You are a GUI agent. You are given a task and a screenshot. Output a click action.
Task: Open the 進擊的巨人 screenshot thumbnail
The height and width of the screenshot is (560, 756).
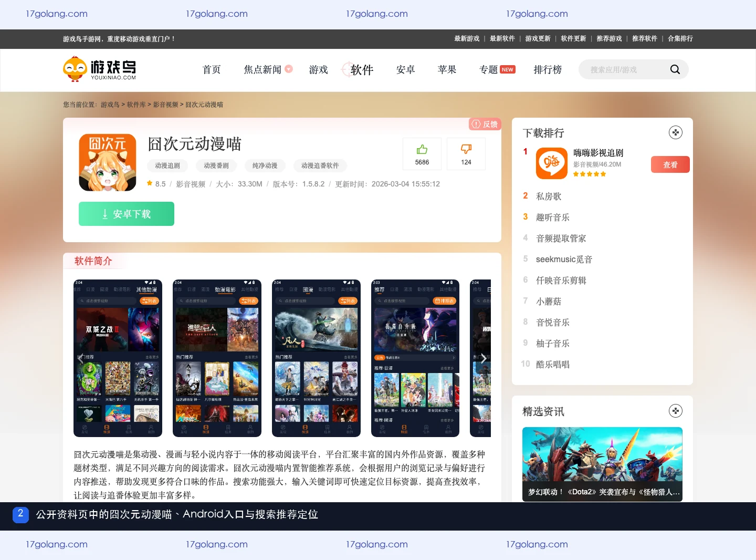click(x=217, y=358)
